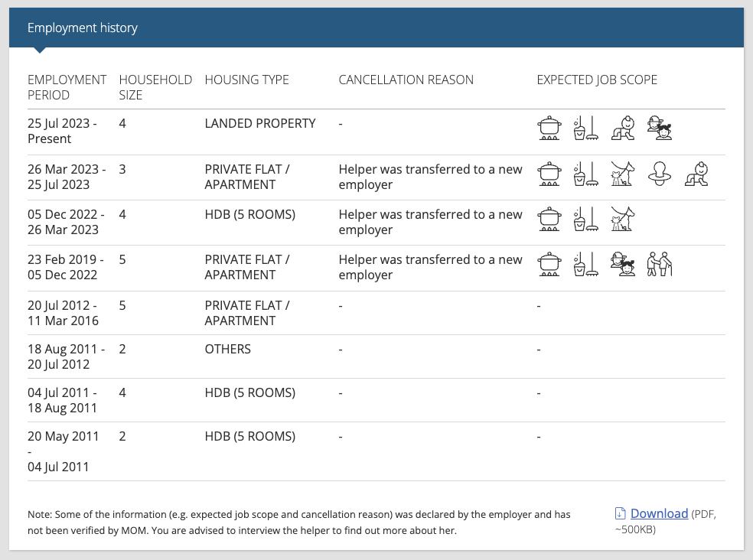Select the Employment history header tab
Screen dimensions: 753x560
82,28
